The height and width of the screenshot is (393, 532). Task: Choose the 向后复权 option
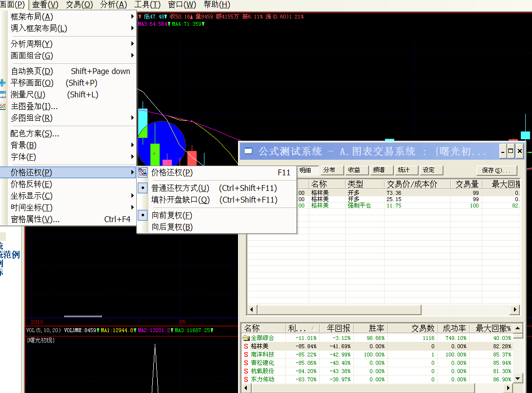pyautogui.click(x=172, y=227)
